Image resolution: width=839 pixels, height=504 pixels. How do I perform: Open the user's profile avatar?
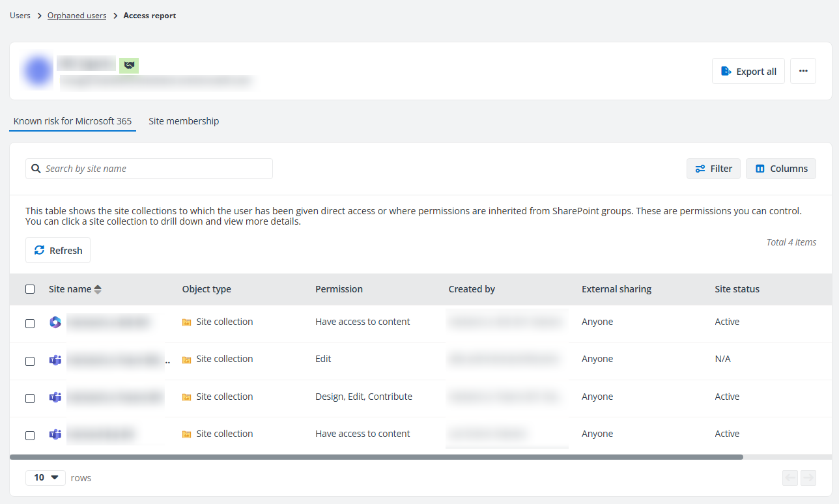(37, 70)
